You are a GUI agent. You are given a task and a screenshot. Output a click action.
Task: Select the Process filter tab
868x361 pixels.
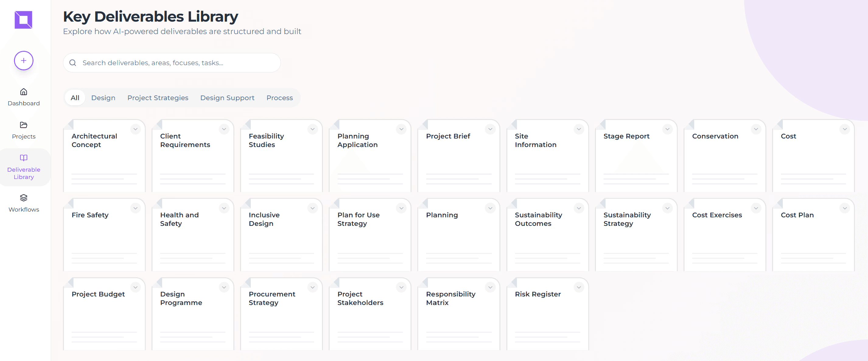pos(280,98)
